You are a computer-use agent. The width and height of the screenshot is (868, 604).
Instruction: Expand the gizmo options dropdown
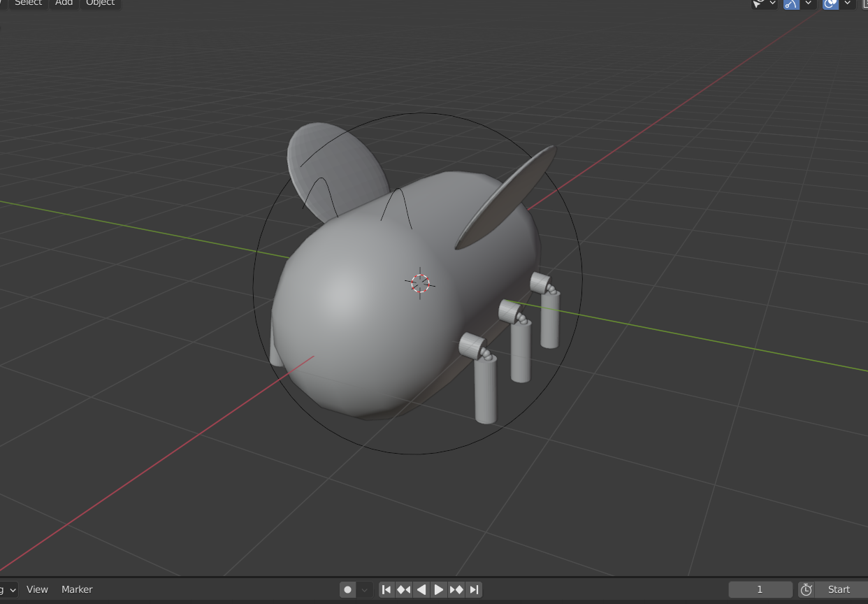tap(809, 3)
